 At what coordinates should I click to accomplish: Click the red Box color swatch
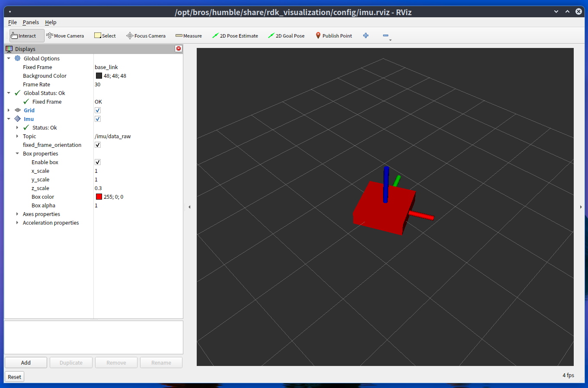click(x=99, y=197)
